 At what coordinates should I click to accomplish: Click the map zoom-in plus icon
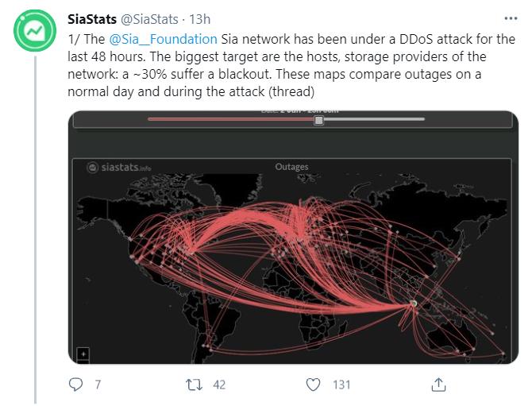pyautogui.click(x=83, y=354)
